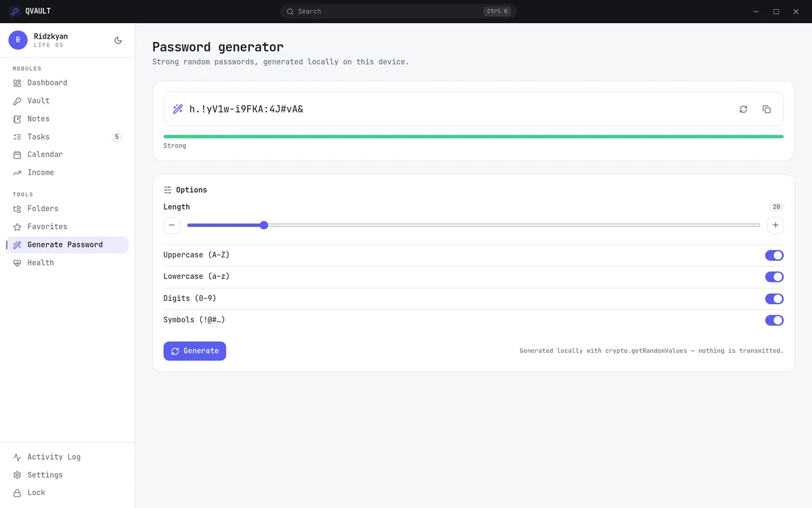The width and height of the screenshot is (812, 508).
Task: Minimize the QVAULT window
Action: point(756,12)
